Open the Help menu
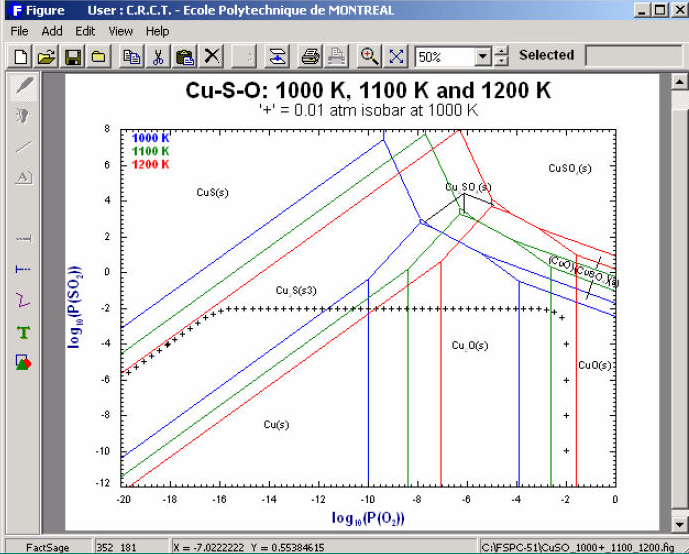 coord(157,31)
